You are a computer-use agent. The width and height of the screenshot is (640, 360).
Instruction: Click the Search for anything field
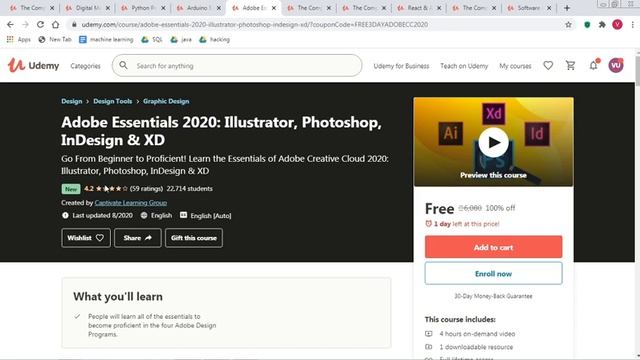237,65
